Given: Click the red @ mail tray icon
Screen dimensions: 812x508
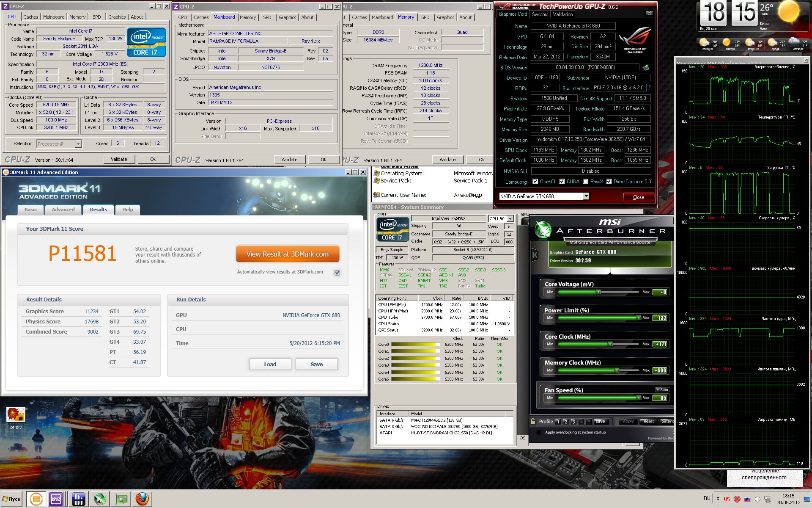Looking at the screenshot, I should click(x=737, y=499).
